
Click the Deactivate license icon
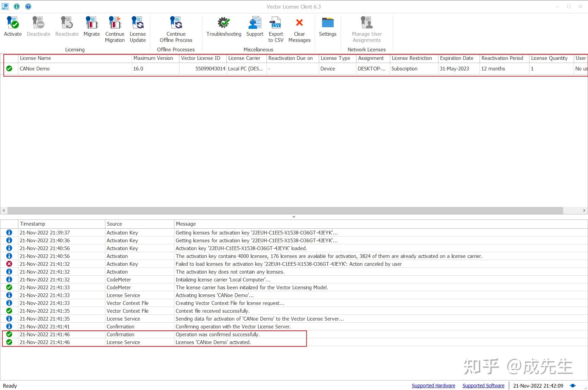pyautogui.click(x=38, y=23)
